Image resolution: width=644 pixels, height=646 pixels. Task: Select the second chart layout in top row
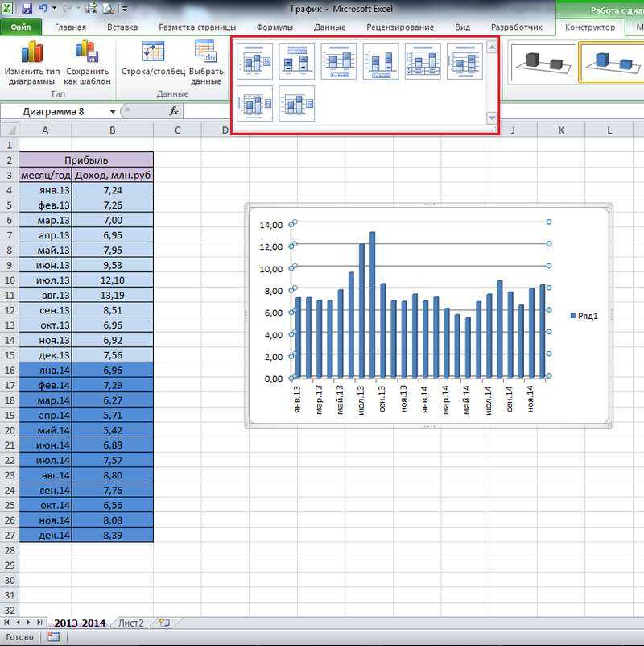(297, 62)
